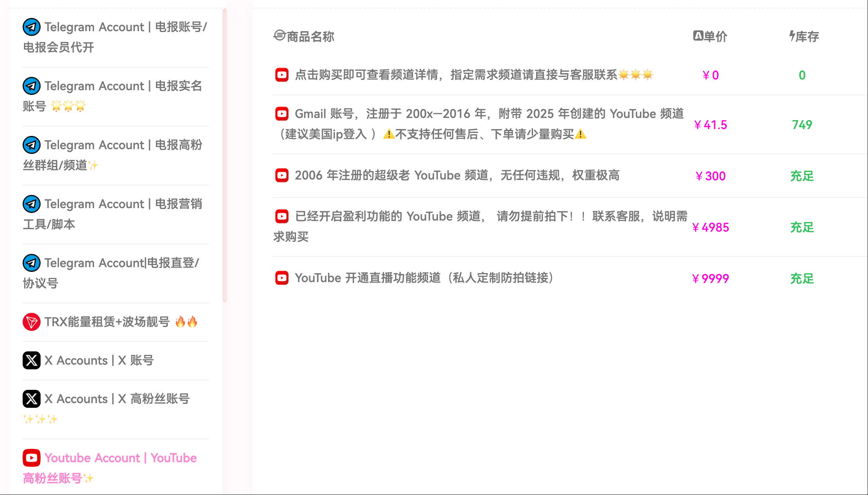Screen dimensions: 868x495
Task: Click the YouTube icon beside Youtube Account category
Action: [32, 458]
